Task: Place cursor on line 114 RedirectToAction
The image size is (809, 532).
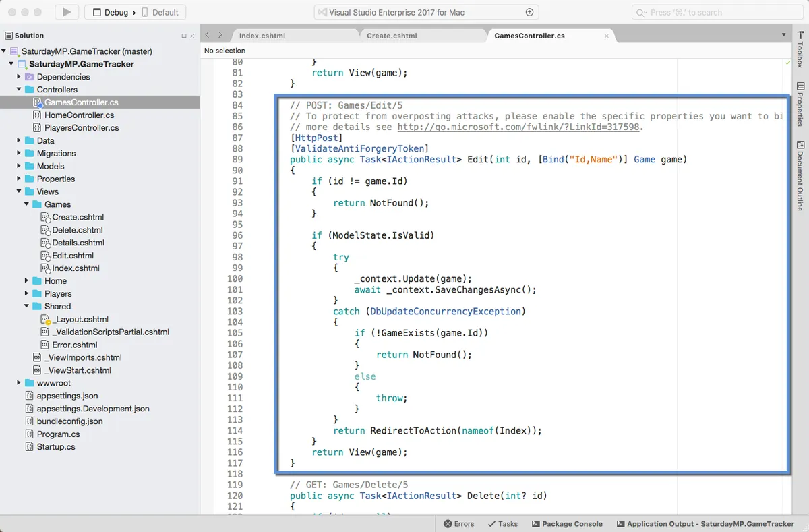Action: coord(413,430)
